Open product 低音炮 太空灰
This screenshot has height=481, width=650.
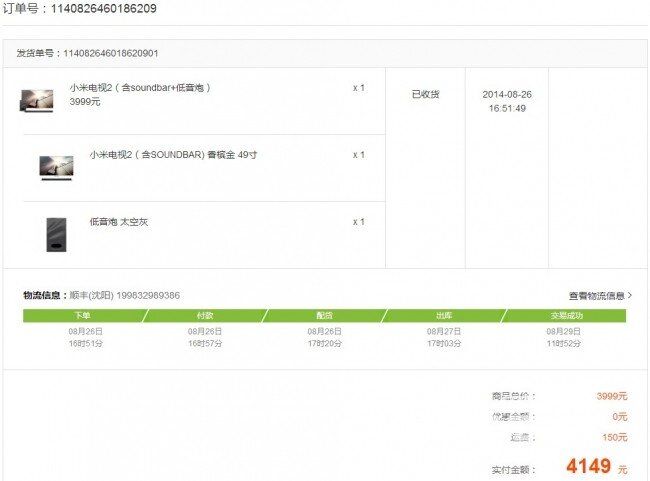tap(119, 222)
